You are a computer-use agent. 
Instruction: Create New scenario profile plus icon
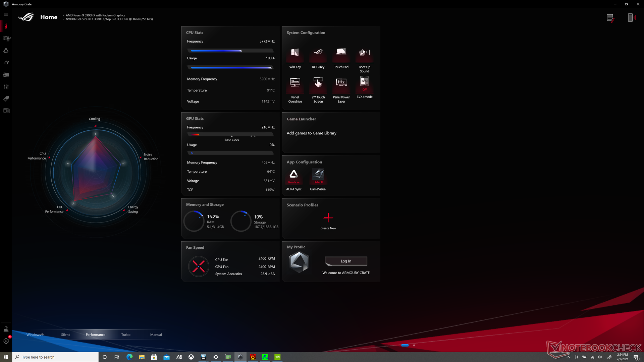(x=328, y=218)
